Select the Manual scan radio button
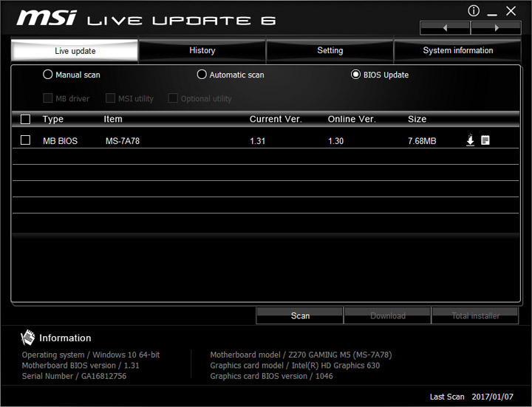The width and height of the screenshot is (532, 407). (x=48, y=75)
